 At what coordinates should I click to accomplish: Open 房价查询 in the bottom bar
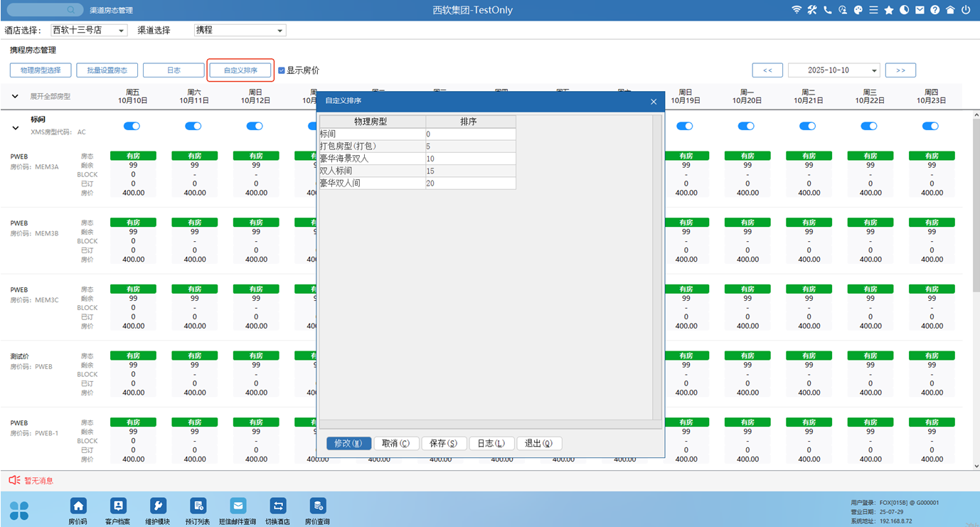click(317, 506)
